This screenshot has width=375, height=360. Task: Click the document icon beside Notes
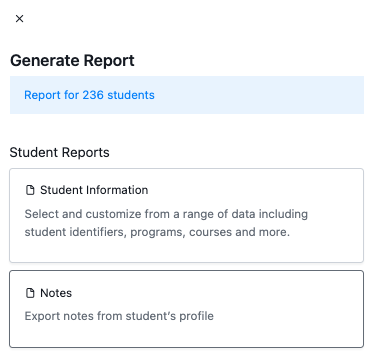pos(30,293)
